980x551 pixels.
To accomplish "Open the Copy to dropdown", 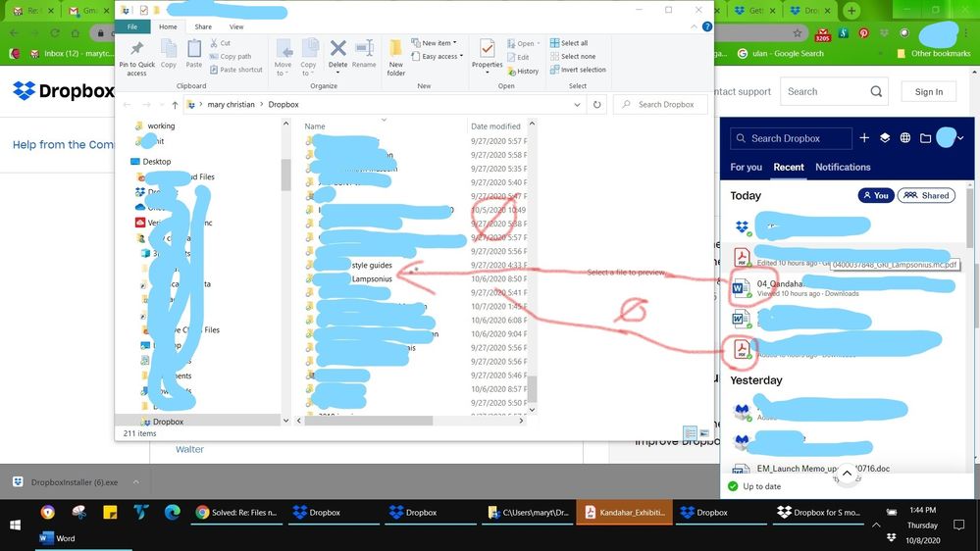I will click(x=308, y=58).
